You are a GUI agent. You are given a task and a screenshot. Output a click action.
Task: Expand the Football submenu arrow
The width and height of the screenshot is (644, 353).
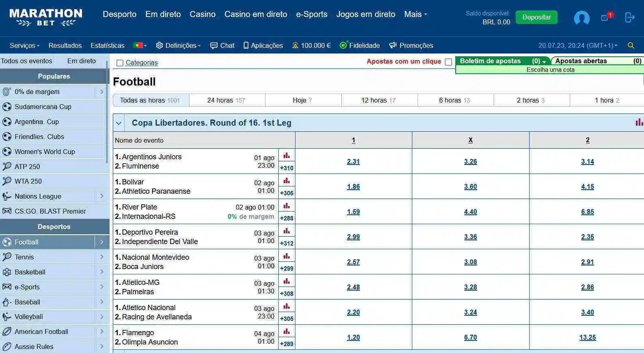point(102,242)
